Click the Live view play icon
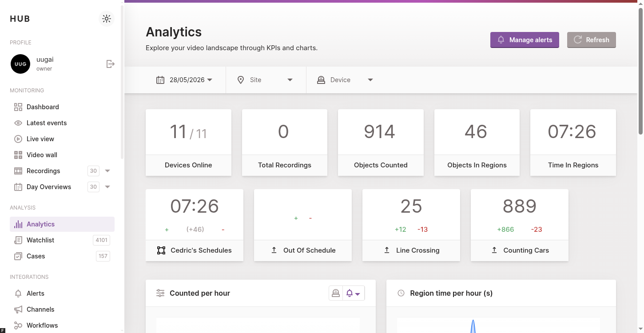This screenshot has width=644, height=333. pos(18,139)
